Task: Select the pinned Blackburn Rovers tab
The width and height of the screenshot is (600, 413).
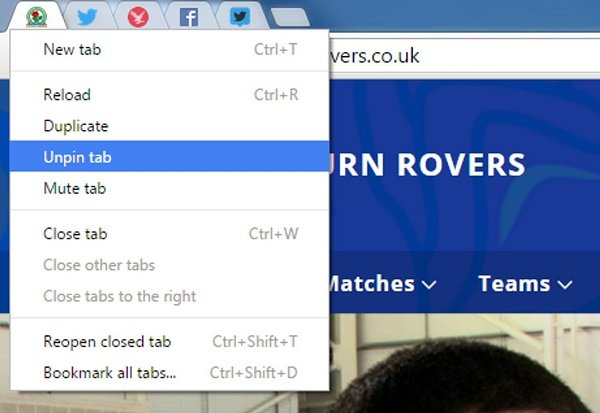Action: (x=37, y=17)
